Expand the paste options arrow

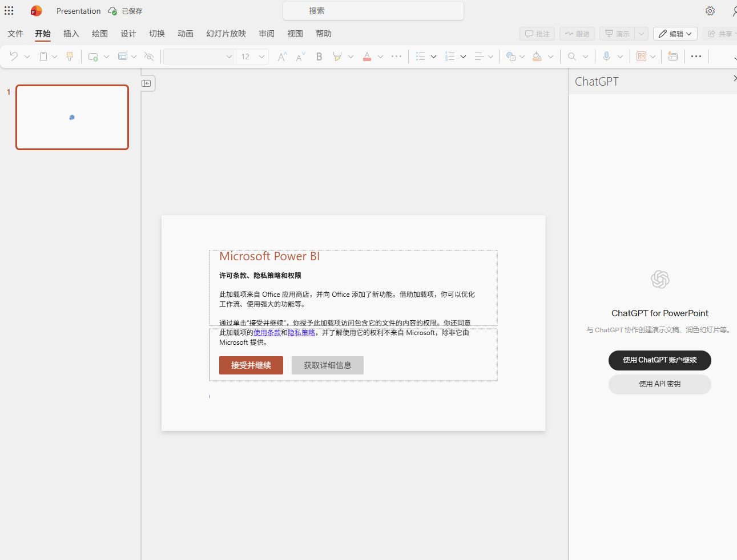tap(55, 57)
